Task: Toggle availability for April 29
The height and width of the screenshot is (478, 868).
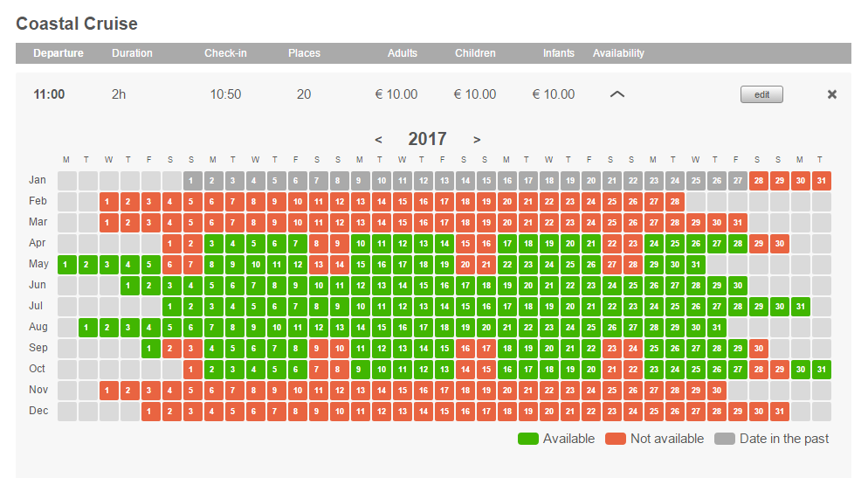Action: coord(759,243)
